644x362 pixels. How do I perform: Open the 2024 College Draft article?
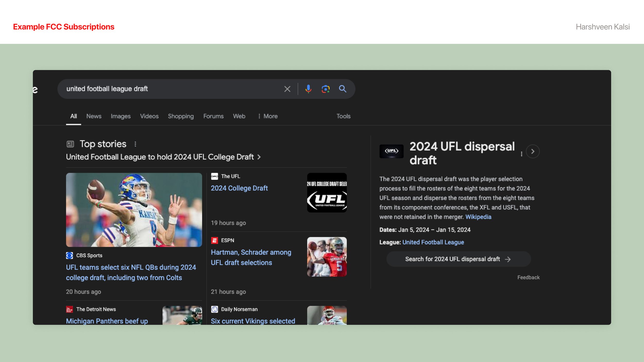coord(239,188)
